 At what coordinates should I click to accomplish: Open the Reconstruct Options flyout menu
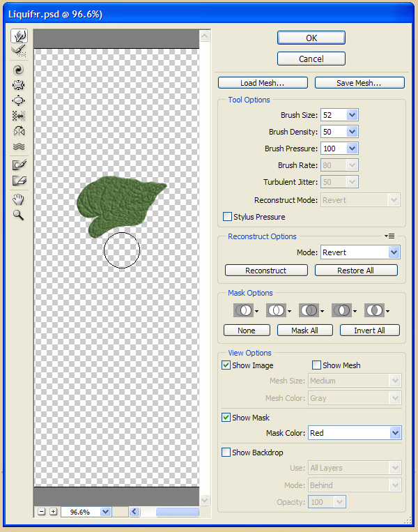[390, 236]
